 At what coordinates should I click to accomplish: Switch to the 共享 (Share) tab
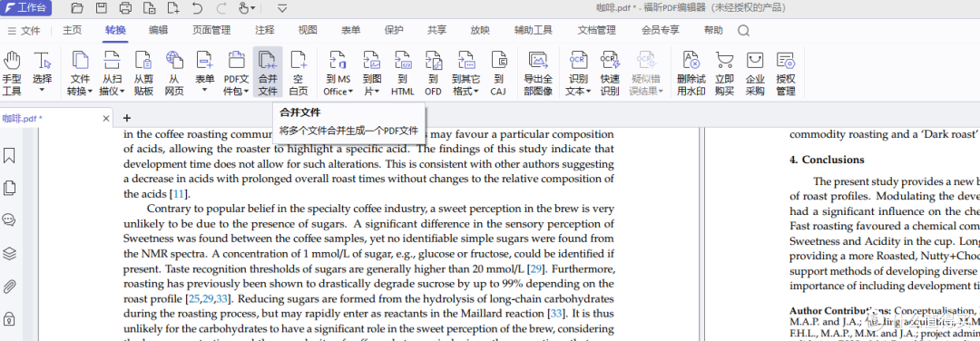point(436,30)
